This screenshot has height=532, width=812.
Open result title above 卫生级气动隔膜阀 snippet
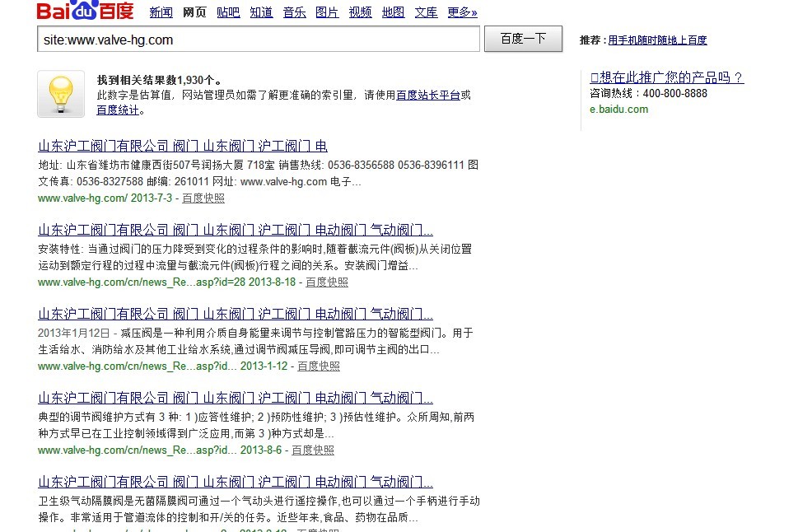point(236,482)
